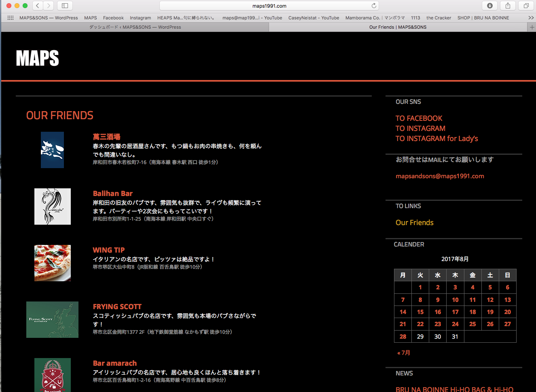Expand the bookmarks overflow chevron
Image resolution: width=536 pixels, height=392 pixels.
coord(531,18)
